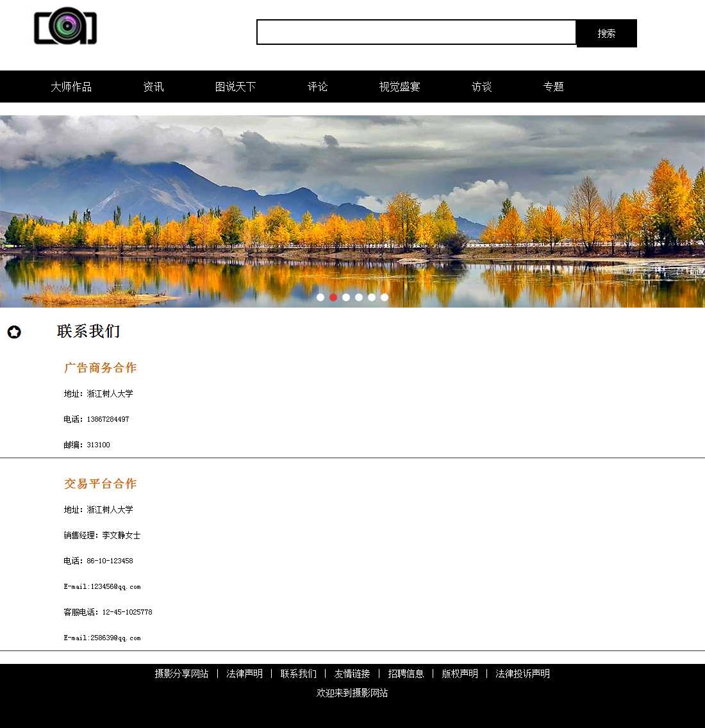Click 法律投诉声明 in the footer
The width and height of the screenshot is (705, 728).
522,674
